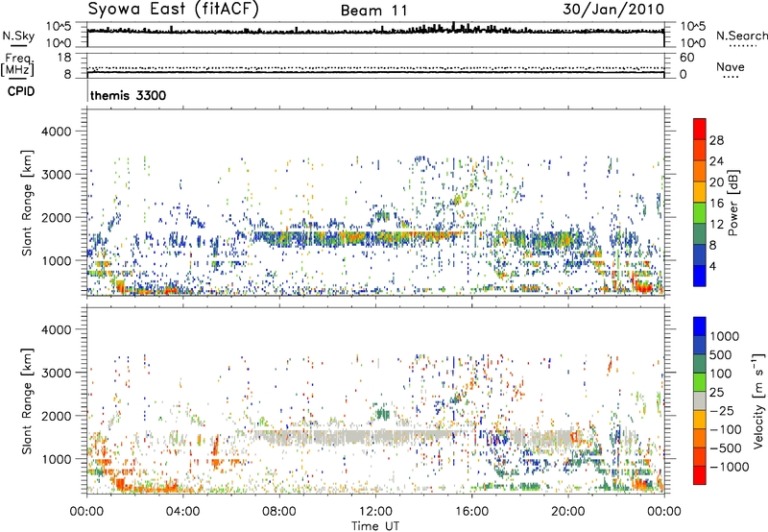This screenshot has height=532, width=768.
Task: Pick the light green 12–16 dB Power colorbar segment
Action: coord(700,212)
